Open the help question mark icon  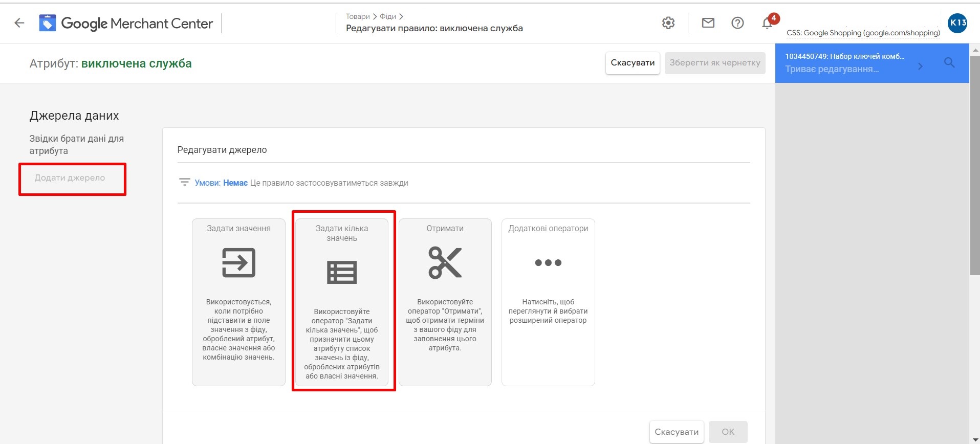tap(737, 23)
